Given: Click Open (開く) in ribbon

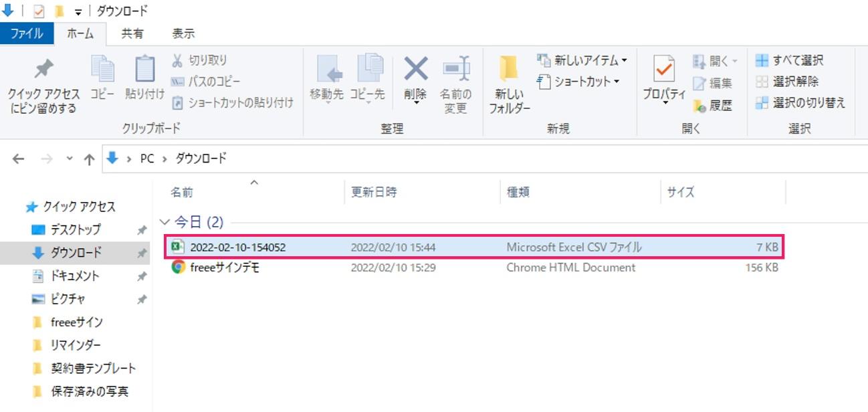Looking at the screenshot, I should click(x=715, y=61).
